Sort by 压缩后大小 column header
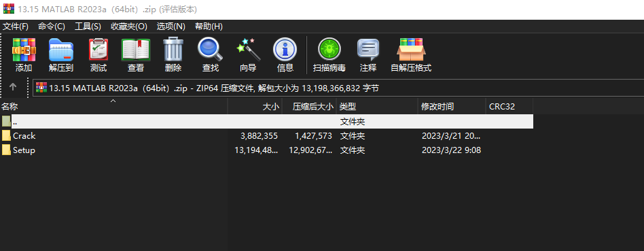Viewport: 644px width, 251px height. pos(309,107)
